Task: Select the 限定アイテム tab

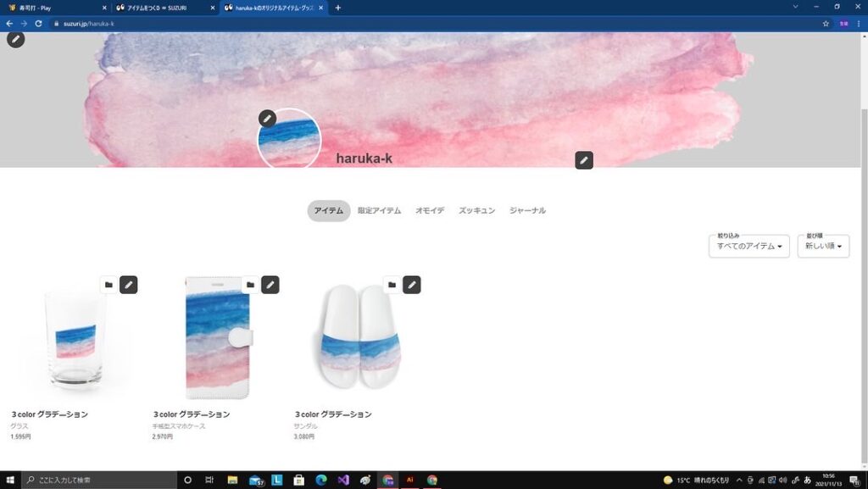Action: pyautogui.click(x=379, y=211)
